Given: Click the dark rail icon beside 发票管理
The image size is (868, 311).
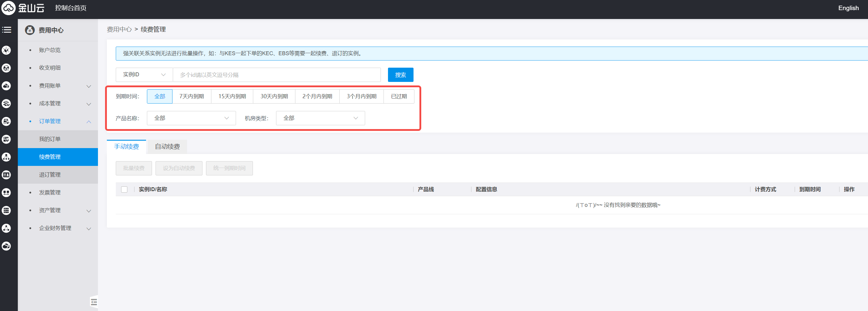Looking at the screenshot, I should (7, 193).
